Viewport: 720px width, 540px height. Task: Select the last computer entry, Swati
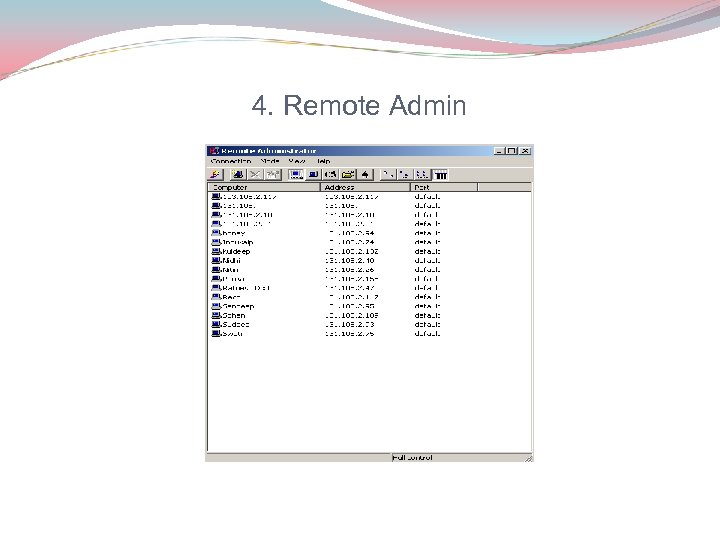(x=227, y=334)
